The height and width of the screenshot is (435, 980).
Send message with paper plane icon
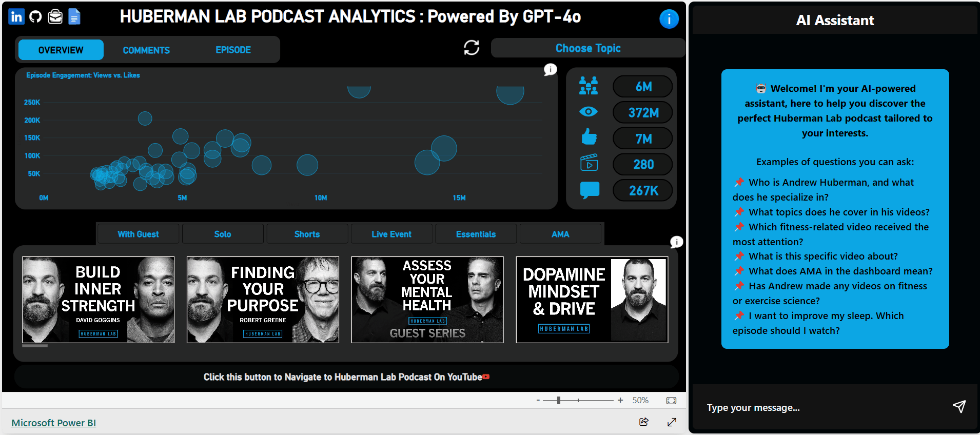pyautogui.click(x=959, y=406)
